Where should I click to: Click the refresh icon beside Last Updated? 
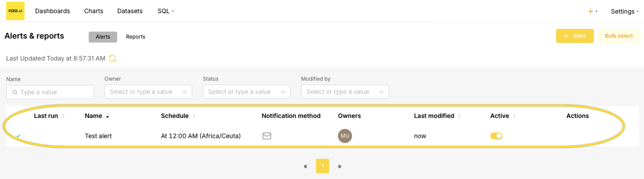click(x=113, y=59)
